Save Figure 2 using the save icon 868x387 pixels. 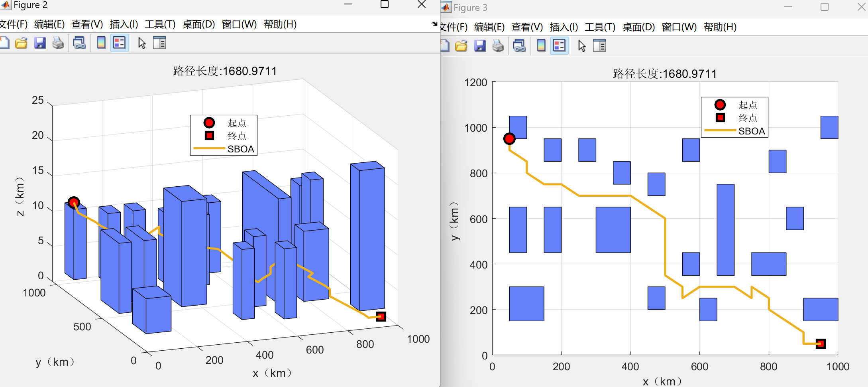(x=40, y=43)
